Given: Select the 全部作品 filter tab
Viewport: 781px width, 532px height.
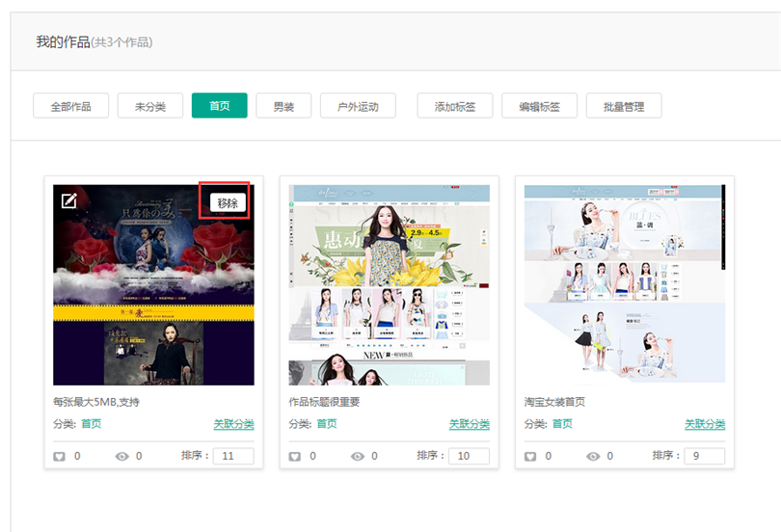Looking at the screenshot, I should tap(70, 106).
